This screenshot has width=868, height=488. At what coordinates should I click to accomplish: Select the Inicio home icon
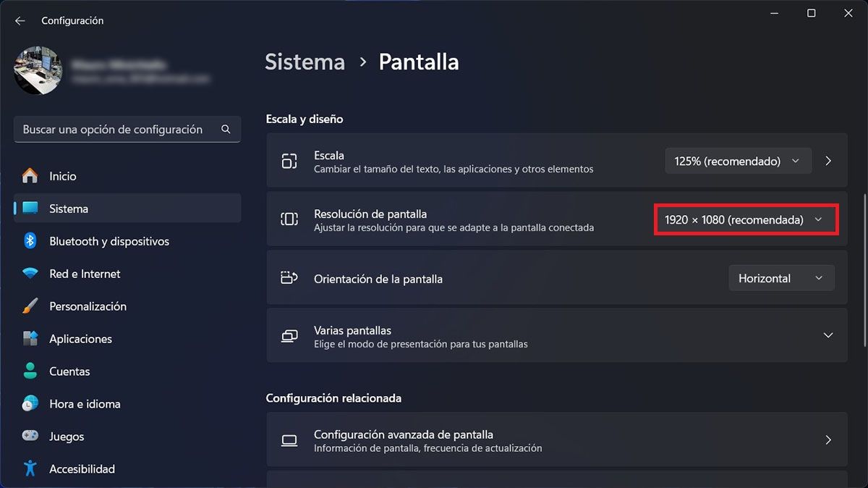[x=30, y=176]
